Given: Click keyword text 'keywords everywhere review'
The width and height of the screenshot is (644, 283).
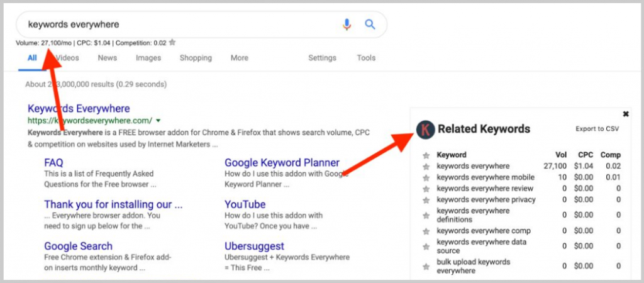Looking at the screenshot, I should tap(485, 189).
